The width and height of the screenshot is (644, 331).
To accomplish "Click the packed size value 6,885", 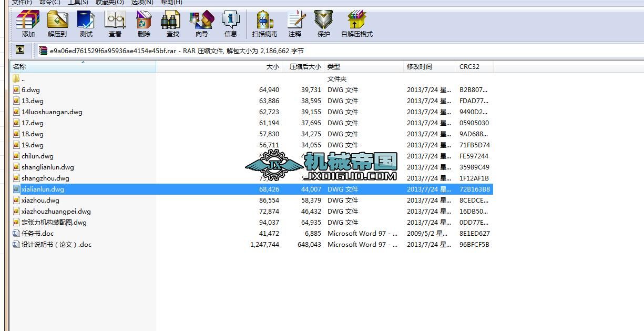I will coord(313,233).
